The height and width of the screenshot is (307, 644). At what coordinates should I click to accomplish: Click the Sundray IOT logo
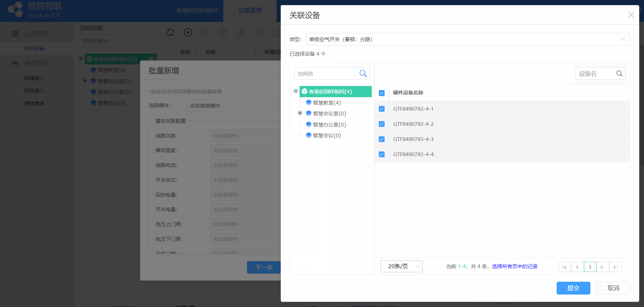tap(35, 10)
